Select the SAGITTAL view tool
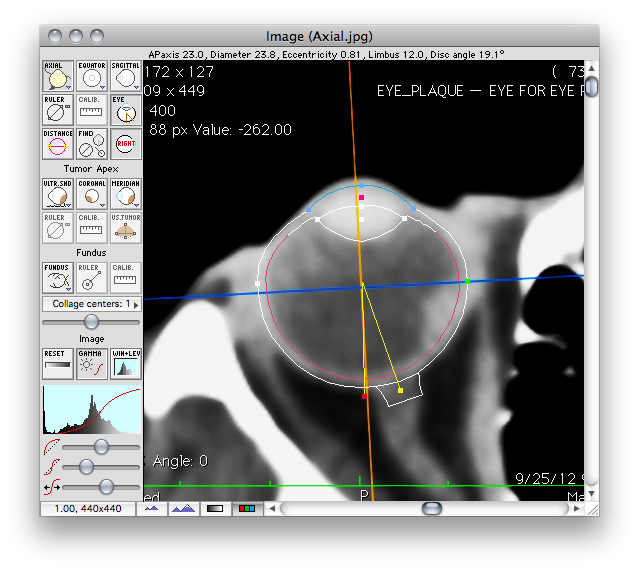 126,76
